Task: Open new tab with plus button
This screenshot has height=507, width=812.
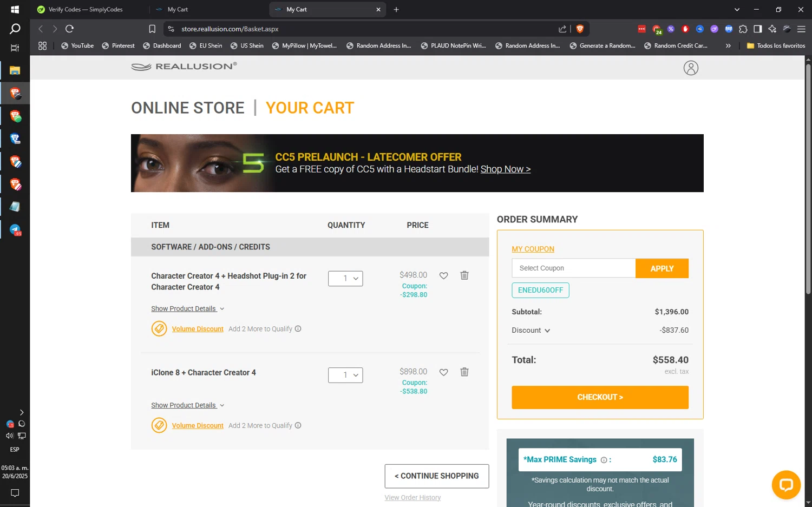Action: click(396, 9)
